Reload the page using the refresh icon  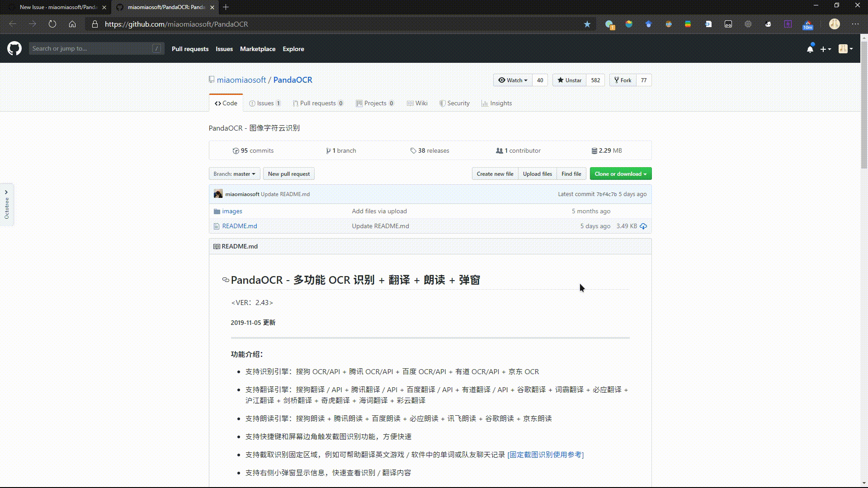(52, 24)
